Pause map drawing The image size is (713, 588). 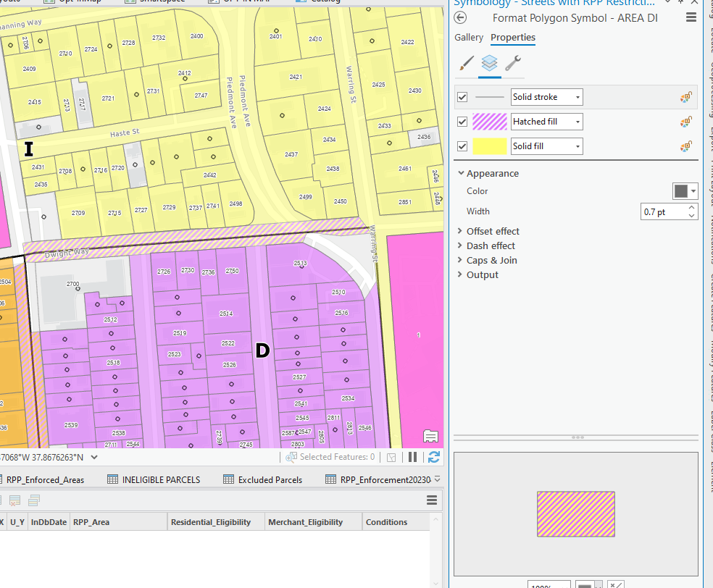click(x=412, y=457)
